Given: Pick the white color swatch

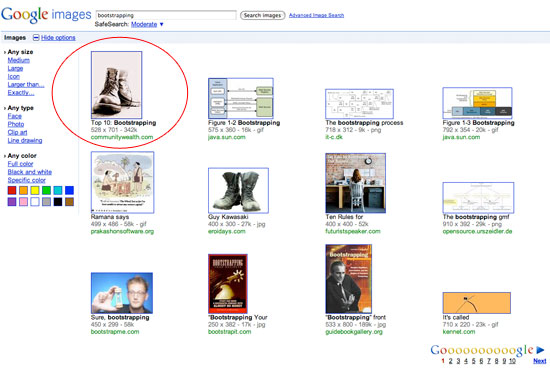Looking at the screenshot, I should [35, 202].
